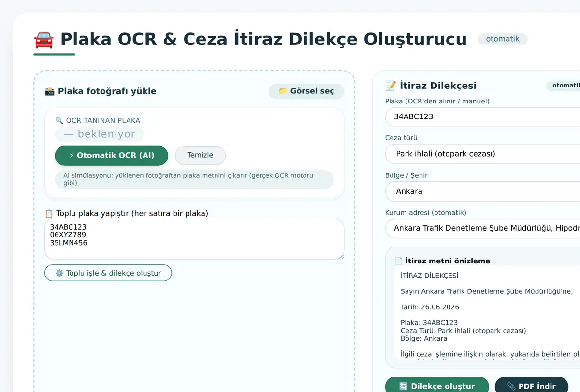Click the lightning icon in Otomatik OCR

coord(72,156)
